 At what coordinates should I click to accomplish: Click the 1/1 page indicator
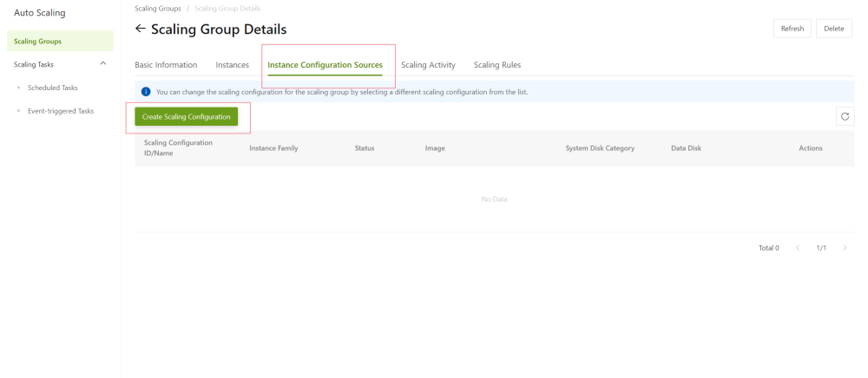click(x=821, y=248)
